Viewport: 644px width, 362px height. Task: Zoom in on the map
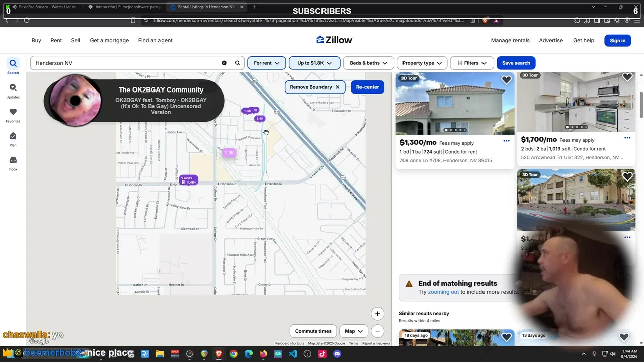coord(377,314)
